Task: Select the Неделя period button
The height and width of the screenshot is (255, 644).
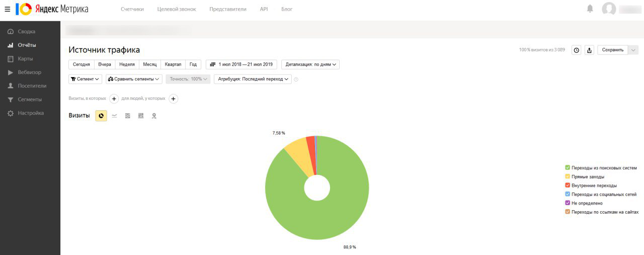Action: [127, 65]
